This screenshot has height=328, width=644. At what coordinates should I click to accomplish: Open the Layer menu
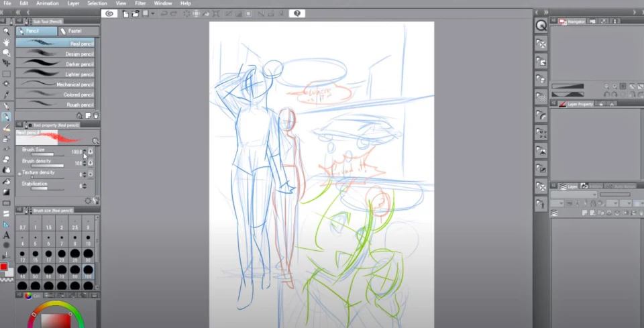74,3
